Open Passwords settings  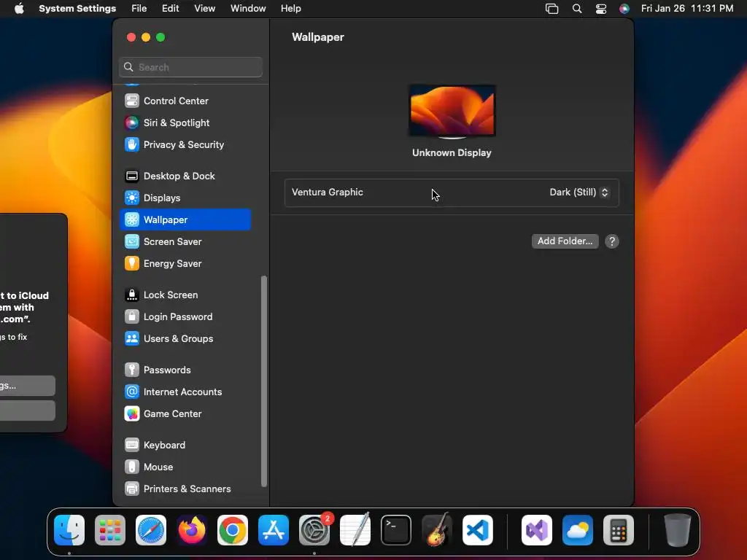185,370
